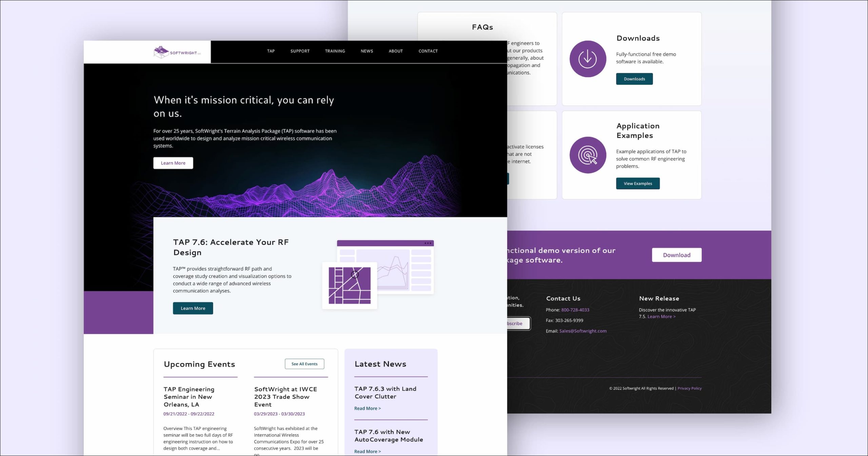Go to the TRAINING page
Image resolution: width=868 pixels, height=456 pixels.
click(335, 51)
